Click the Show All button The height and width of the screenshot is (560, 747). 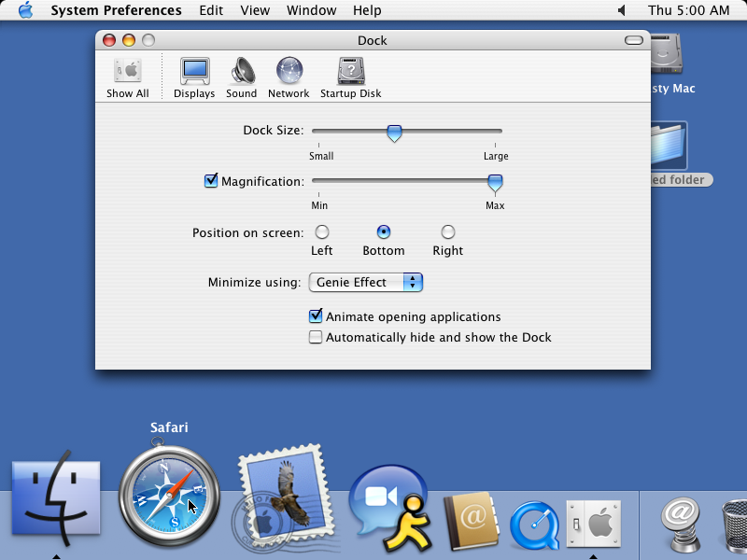127,75
